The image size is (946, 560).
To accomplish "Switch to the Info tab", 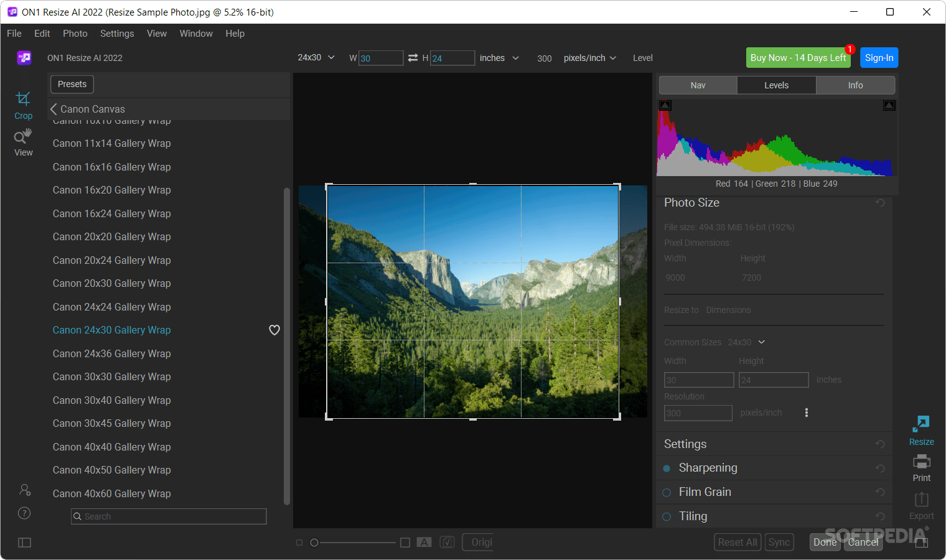I will pos(855,85).
